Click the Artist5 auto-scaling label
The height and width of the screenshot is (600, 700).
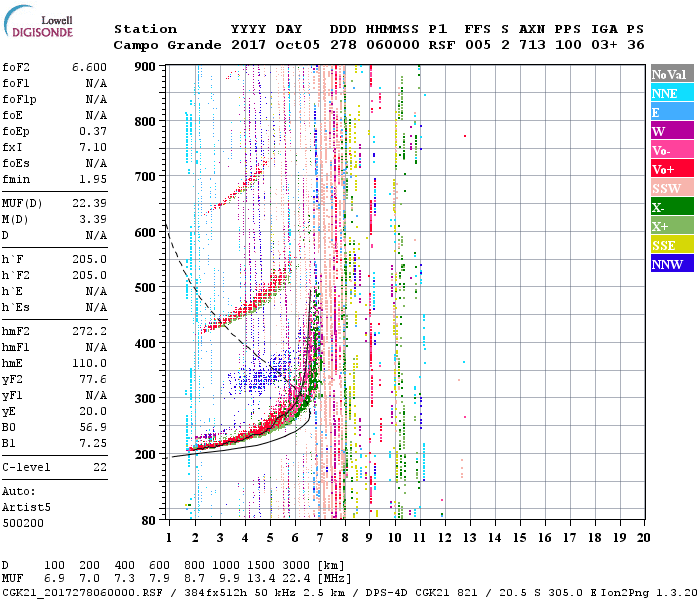point(26,508)
